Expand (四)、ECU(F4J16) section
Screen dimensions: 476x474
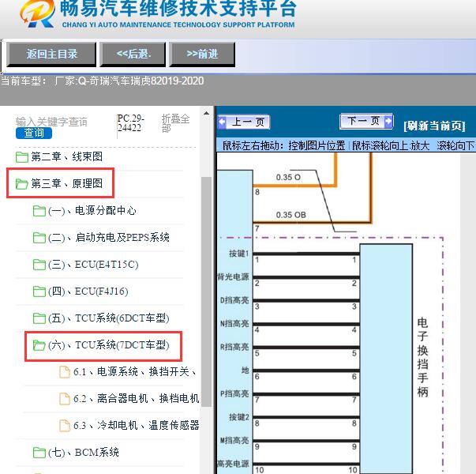(x=88, y=292)
